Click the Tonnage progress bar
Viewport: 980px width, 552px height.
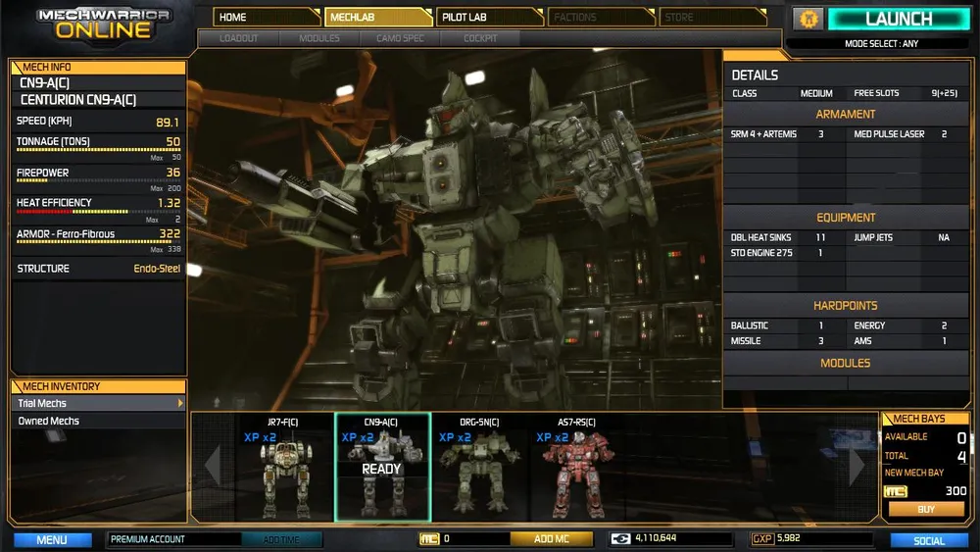point(99,150)
